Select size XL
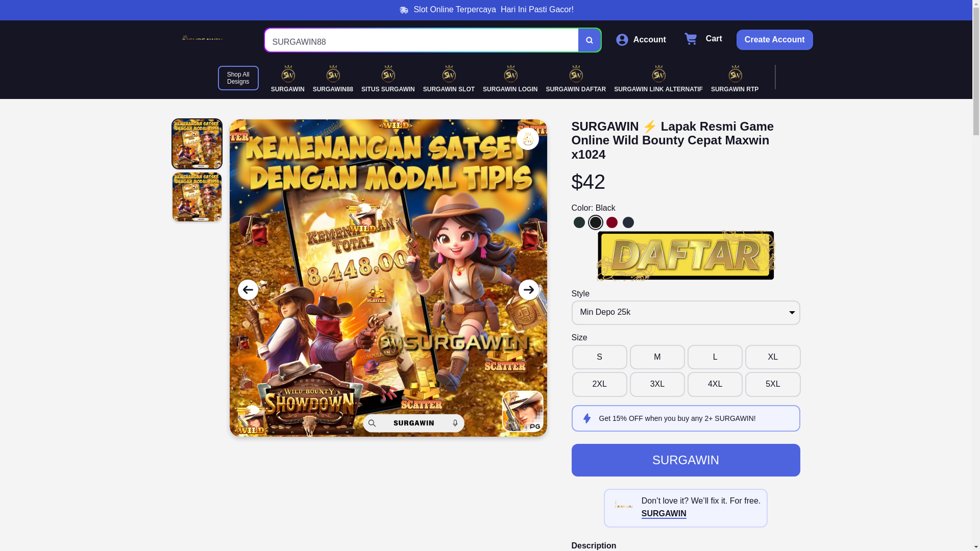Screen dimensions: 980x551 (x=773, y=357)
